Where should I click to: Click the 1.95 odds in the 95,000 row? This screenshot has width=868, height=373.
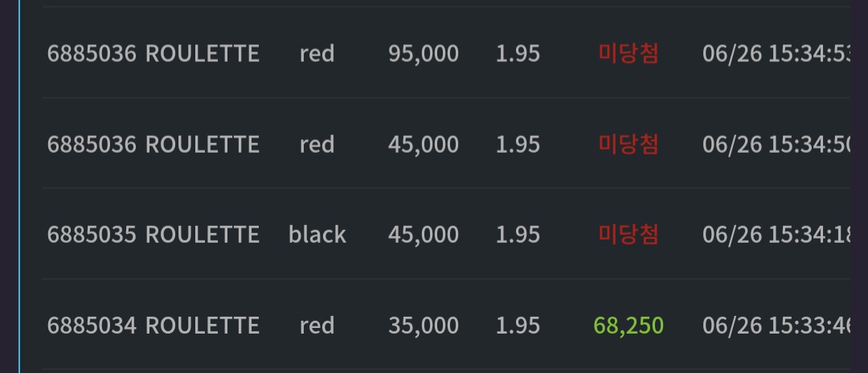518,54
